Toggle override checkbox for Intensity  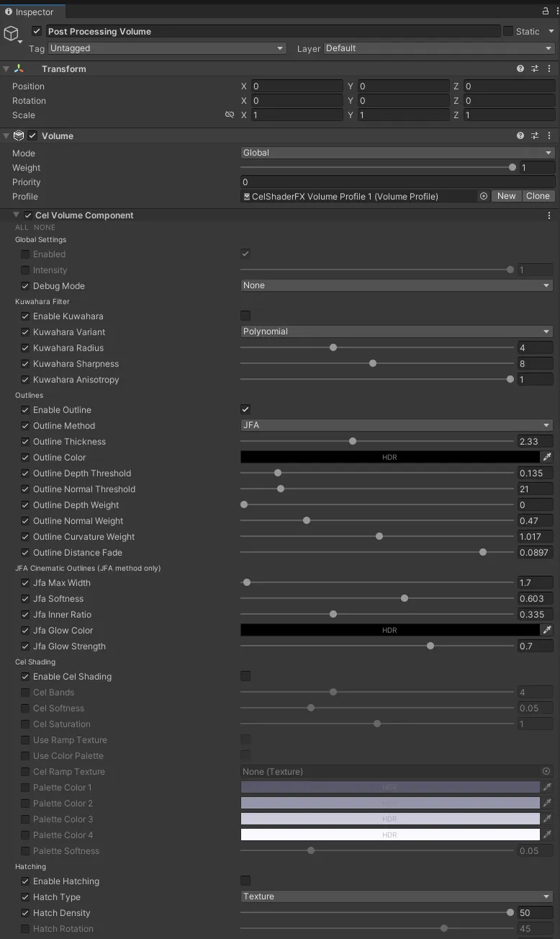pyautogui.click(x=25, y=270)
